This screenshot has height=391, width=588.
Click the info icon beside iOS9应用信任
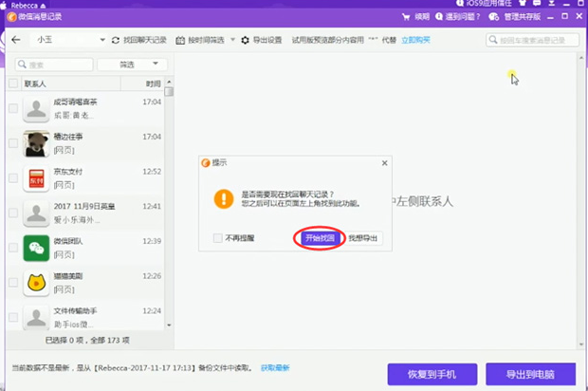tap(460, 3)
